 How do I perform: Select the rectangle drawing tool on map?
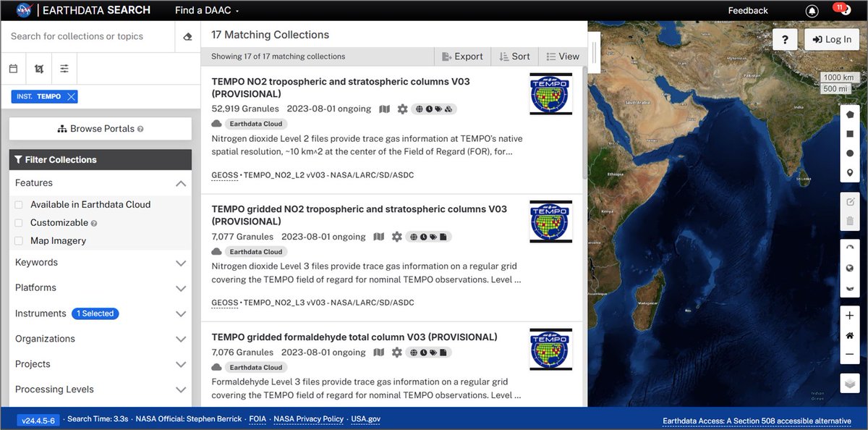[x=850, y=134]
